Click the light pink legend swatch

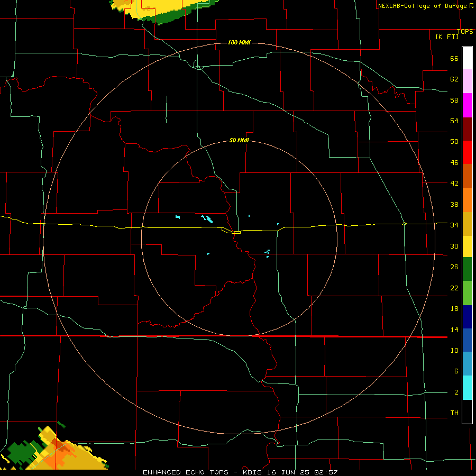click(467, 81)
